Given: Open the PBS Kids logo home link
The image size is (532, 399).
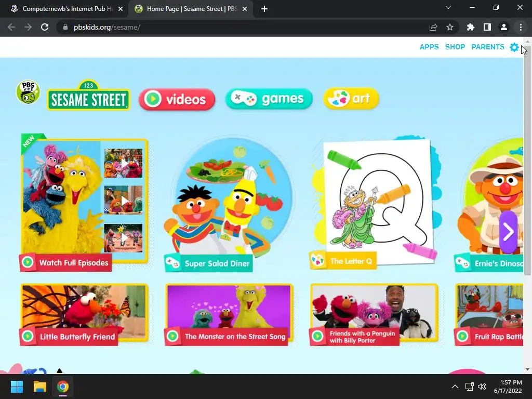Looking at the screenshot, I should pyautogui.click(x=28, y=92).
